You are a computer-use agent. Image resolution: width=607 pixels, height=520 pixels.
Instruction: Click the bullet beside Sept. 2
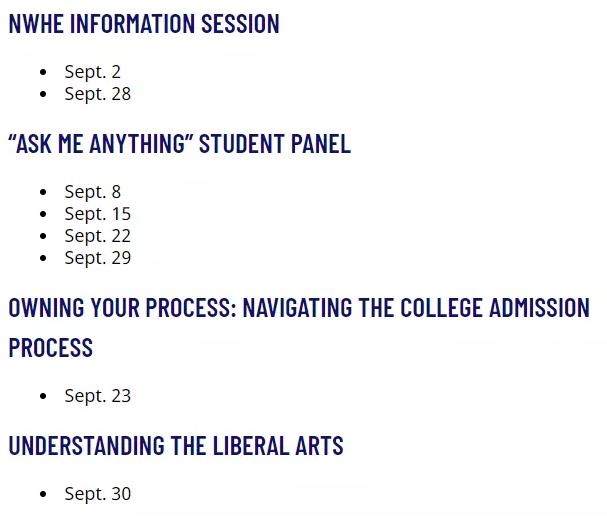pos(43,72)
